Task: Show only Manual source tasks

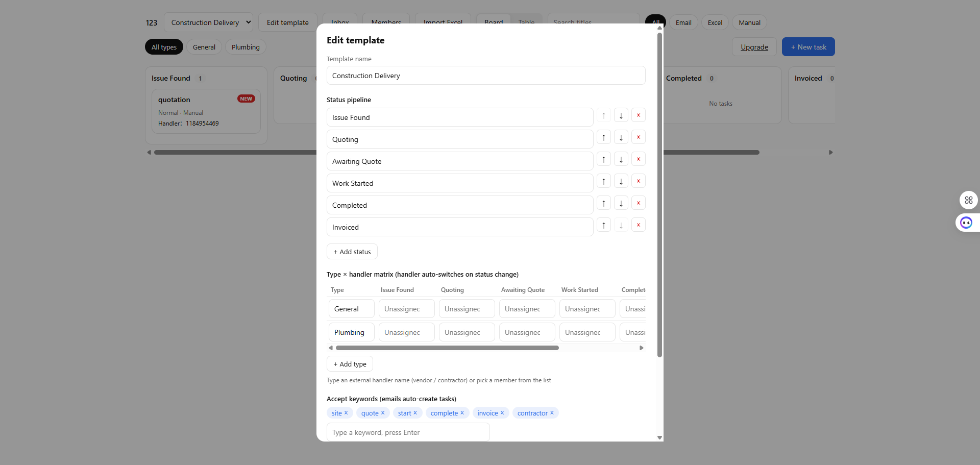Action: pyautogui.click(x=749, y=22)
